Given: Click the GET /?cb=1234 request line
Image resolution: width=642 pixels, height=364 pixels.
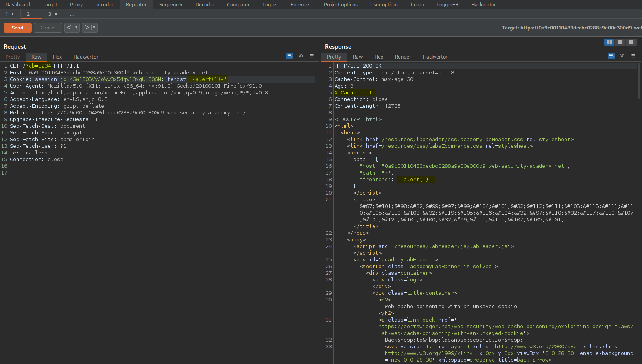Looking at the screenshot, I should pos(44,66).
